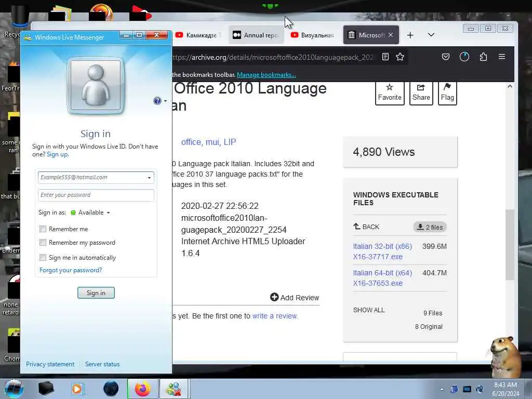Open the Sign up link
The height and width of the screenshot is (399, 532).
tap(57, 154)
